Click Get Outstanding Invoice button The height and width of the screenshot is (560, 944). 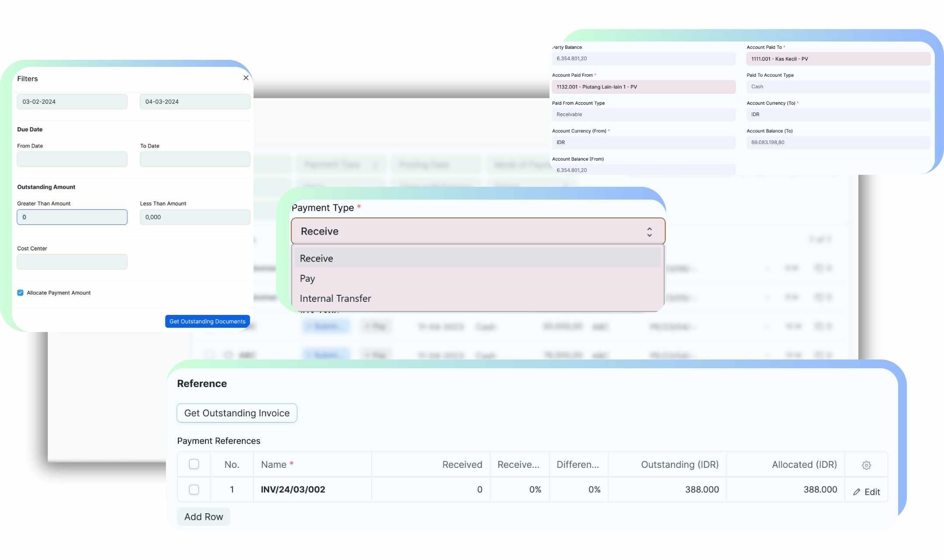coord(237,413)
